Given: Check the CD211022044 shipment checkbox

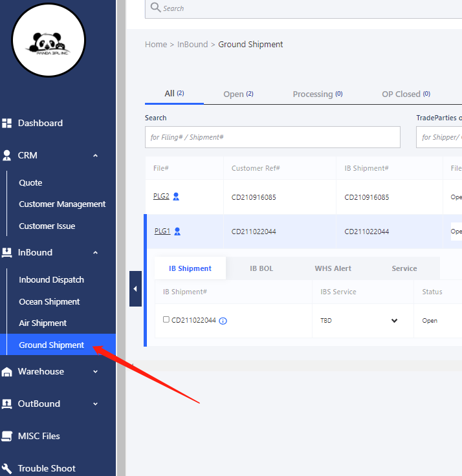Looking at the screenshot, I should click(x=166, y=319).
